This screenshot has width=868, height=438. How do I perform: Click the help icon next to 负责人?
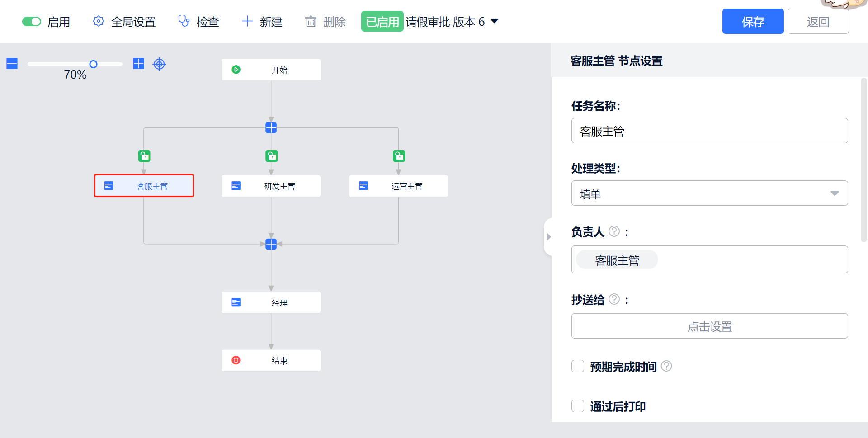[614, 231]
